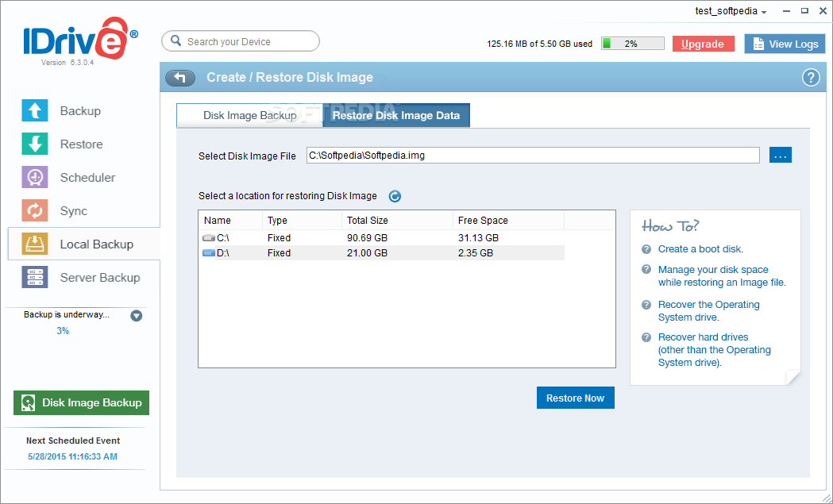Open help with the question mark icon

(810, 78)
